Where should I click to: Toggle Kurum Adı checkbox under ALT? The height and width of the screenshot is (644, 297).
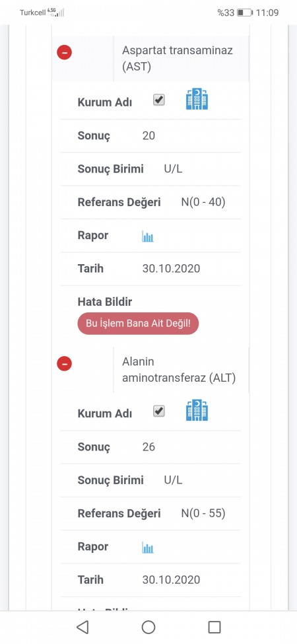(159, 411)
